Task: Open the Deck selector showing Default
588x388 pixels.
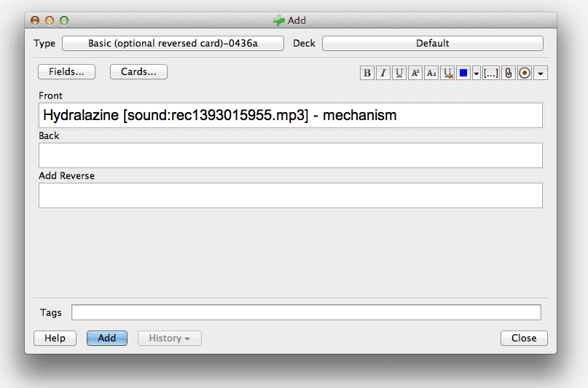Action: [433, 44]
